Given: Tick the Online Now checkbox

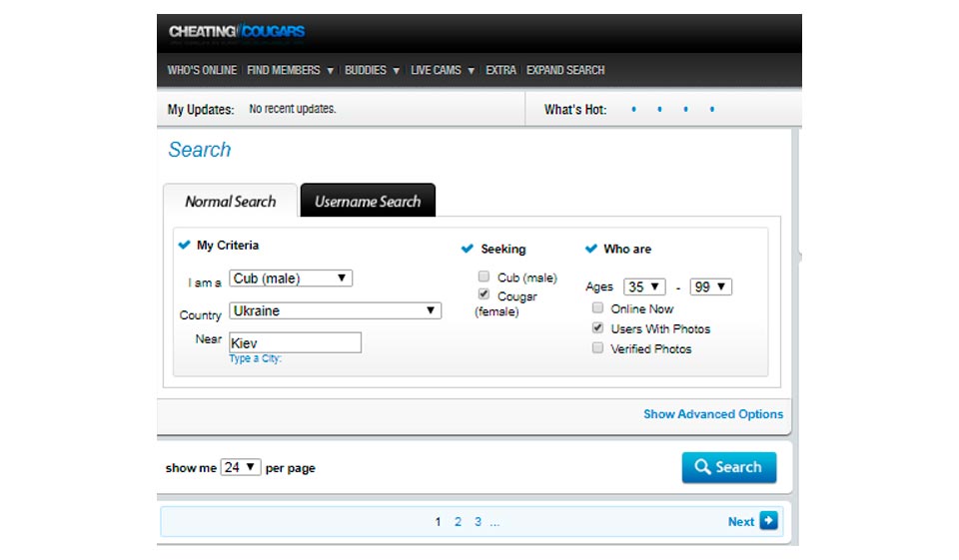Looking at the screenshot, I should point(597,308).
